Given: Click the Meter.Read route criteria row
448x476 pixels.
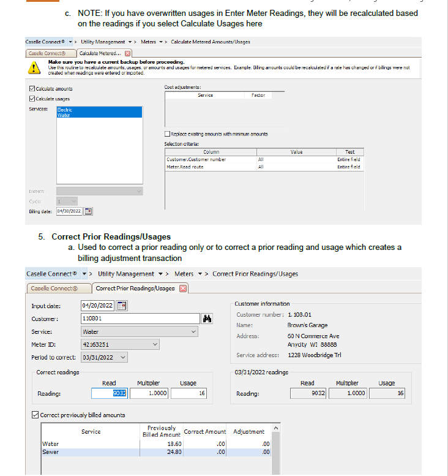Looking at the screenshot, I should (x=264, y=167).
